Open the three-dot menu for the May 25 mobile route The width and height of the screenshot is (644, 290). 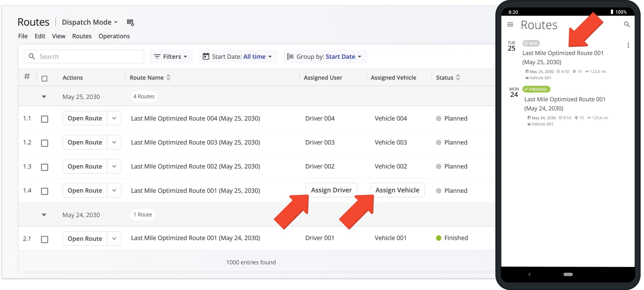tap(628, 45)
